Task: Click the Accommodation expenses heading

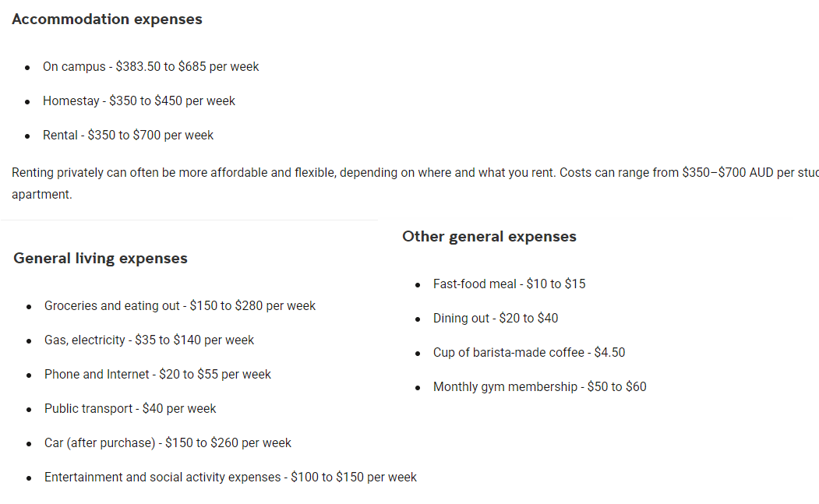Action: pos(107,19)
